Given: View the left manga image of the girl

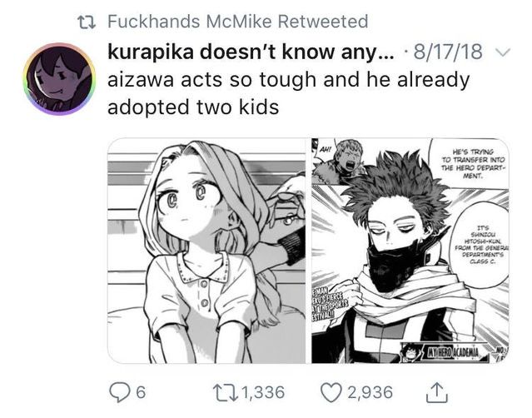Looking at the screenshot, I should tap(206, 251).
